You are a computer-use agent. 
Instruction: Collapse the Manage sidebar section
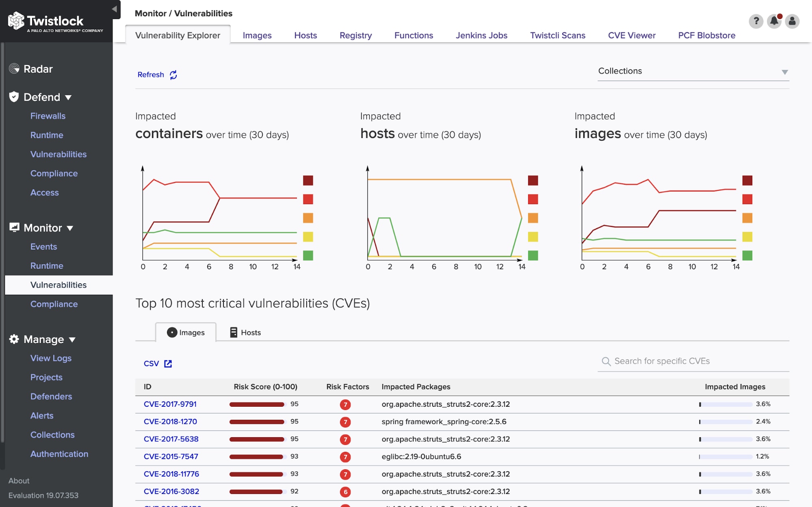[x=72, y=340]
